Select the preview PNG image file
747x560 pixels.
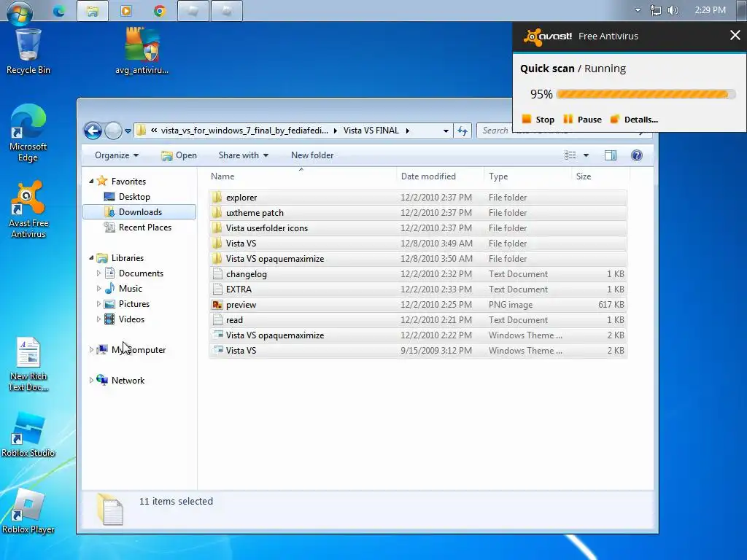pos(418,304)
